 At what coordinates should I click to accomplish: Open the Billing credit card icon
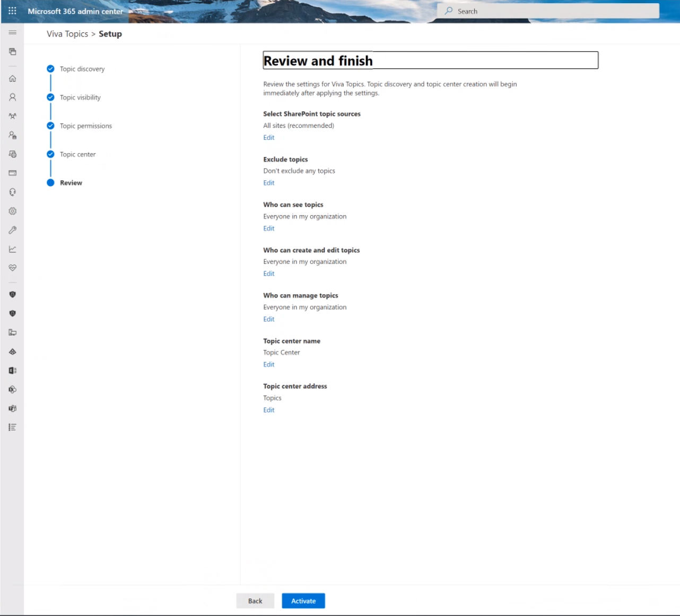pos(12,173)
